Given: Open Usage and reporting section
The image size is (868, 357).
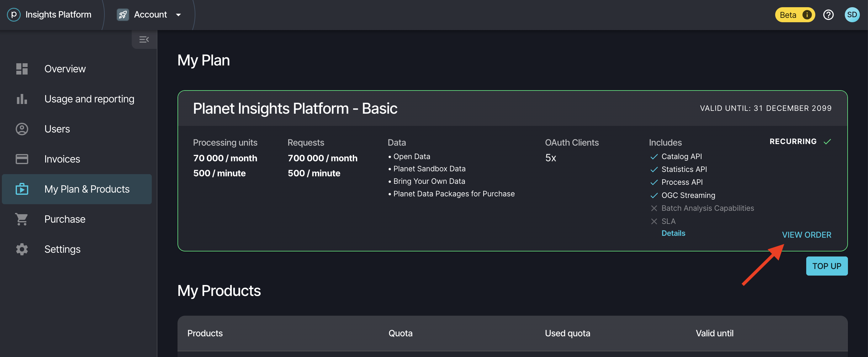Looking at the screenshot, I should click(x=89, y=99).
